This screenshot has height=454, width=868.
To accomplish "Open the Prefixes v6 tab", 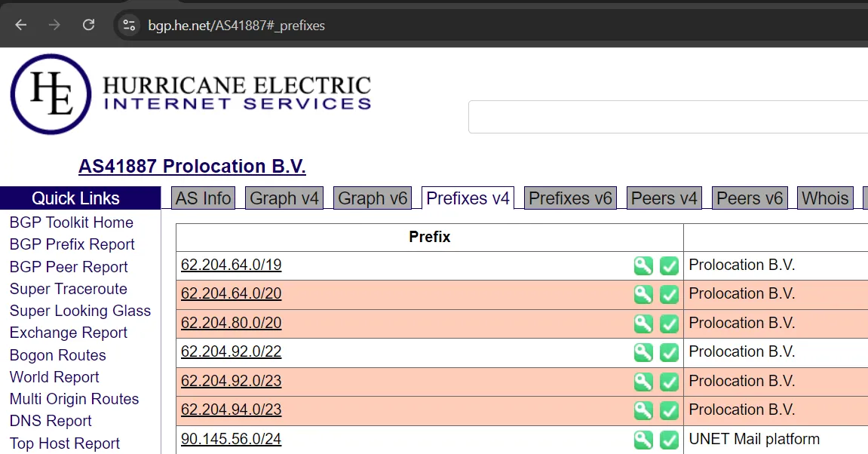I will click(x=570, y=198).
